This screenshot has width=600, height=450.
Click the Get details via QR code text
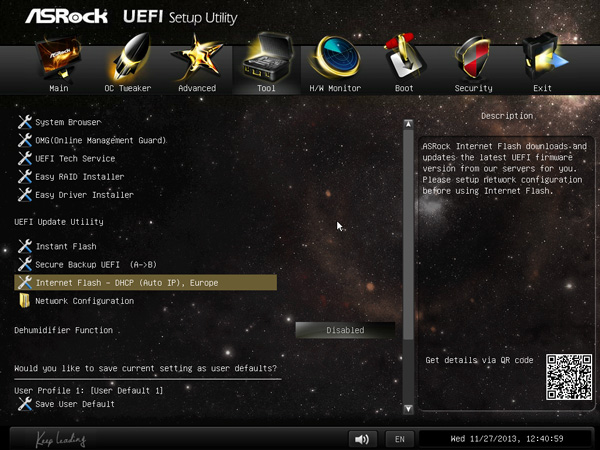(479, 360)
